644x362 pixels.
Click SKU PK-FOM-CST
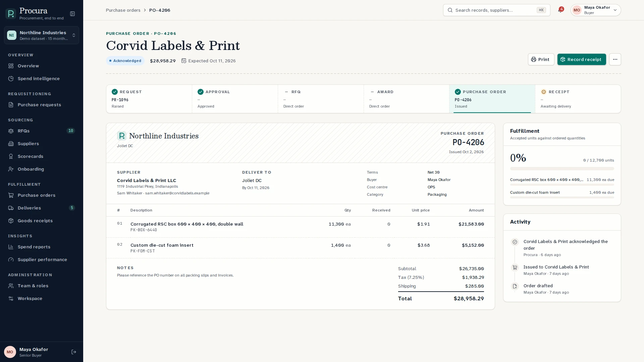(143, 251)
